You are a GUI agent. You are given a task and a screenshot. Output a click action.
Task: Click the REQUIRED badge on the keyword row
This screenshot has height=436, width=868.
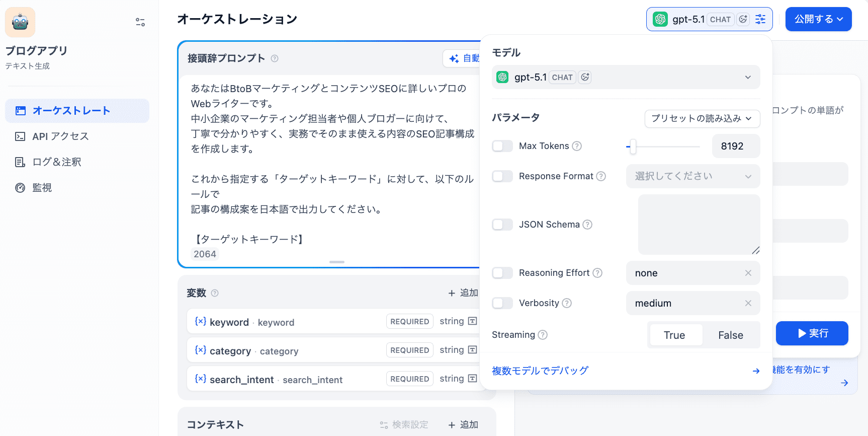[x=410, y=321]
